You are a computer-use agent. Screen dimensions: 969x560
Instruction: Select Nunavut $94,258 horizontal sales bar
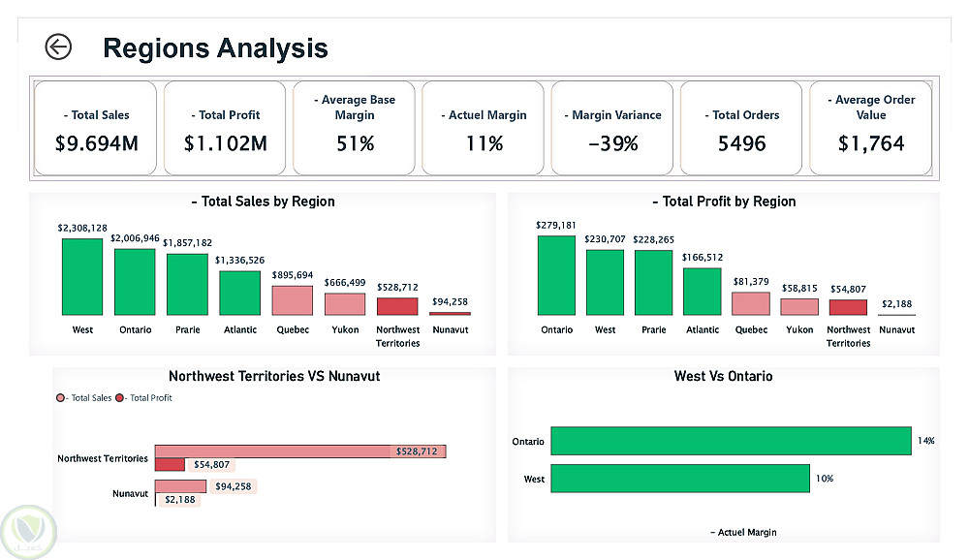click(180, 486)
